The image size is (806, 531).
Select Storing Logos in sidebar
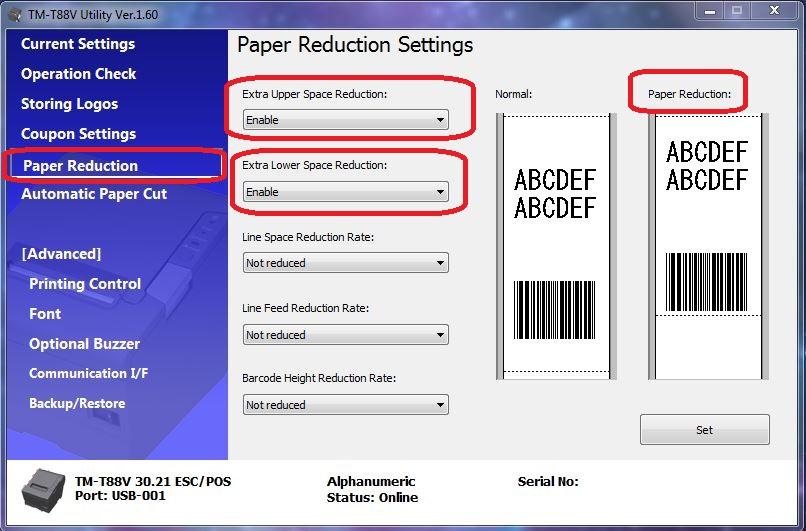[69, 104]
